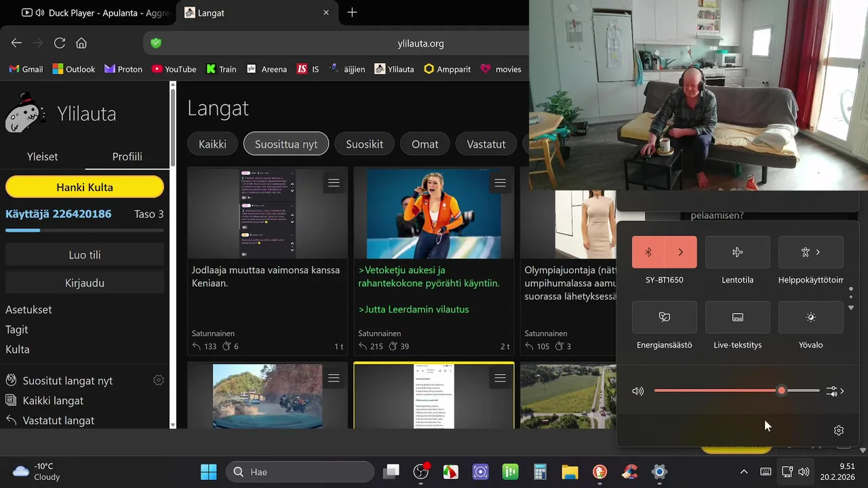Viewport: 868px width, 488px height.
Task: Open Train bookmark
Action: click(x=221, y=69)
